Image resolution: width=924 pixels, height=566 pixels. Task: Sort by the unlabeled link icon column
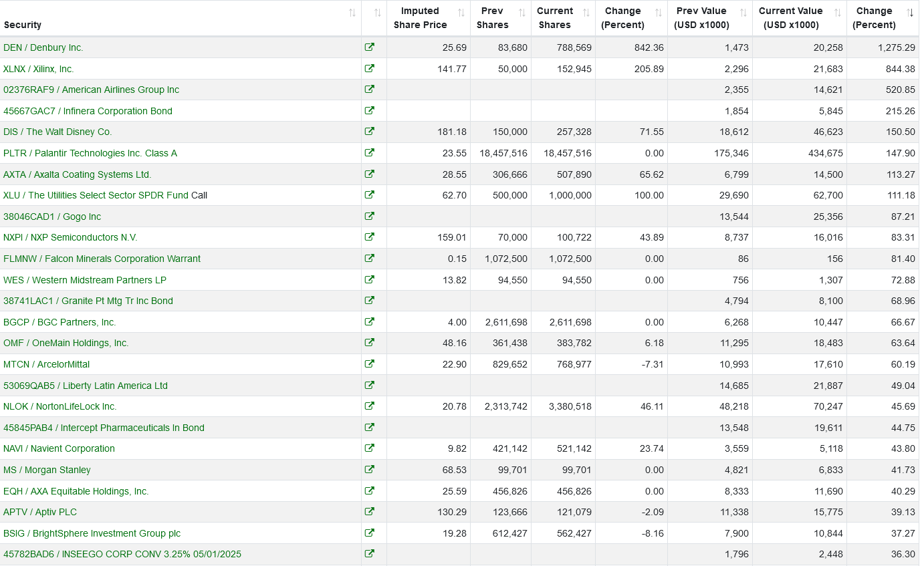[374, 18]
